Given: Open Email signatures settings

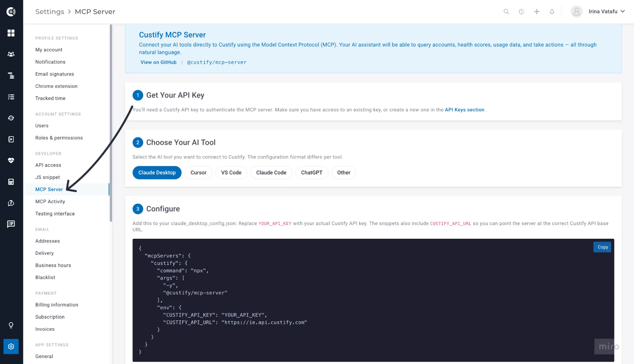Looking at the screenshot, I should point(55,74).
